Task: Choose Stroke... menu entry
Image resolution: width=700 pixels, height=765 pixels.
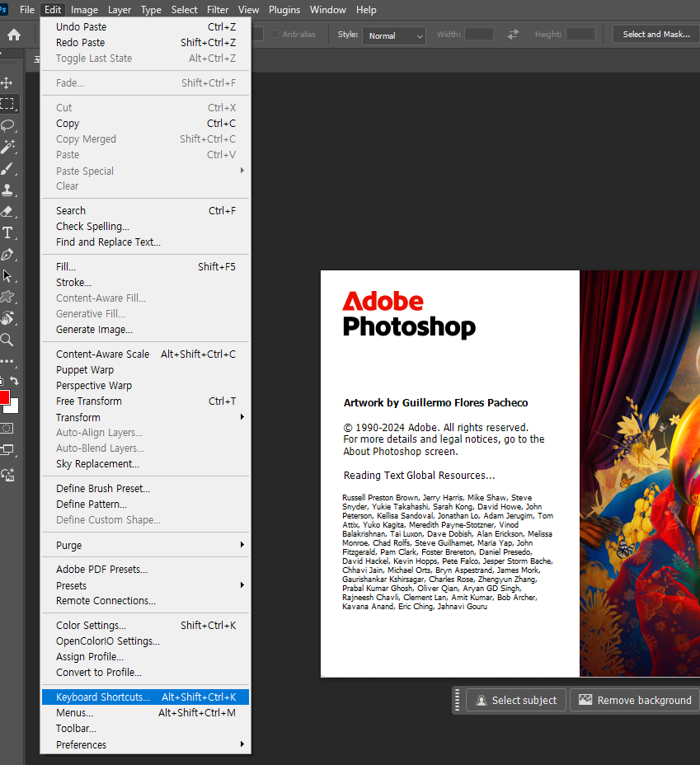Action: 145,283
